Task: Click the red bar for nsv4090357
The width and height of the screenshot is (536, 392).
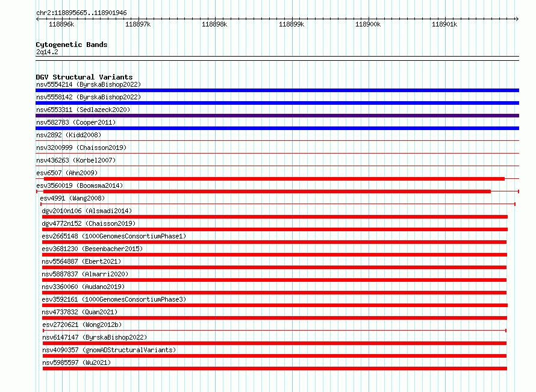Action: click(x=275, y=356)
